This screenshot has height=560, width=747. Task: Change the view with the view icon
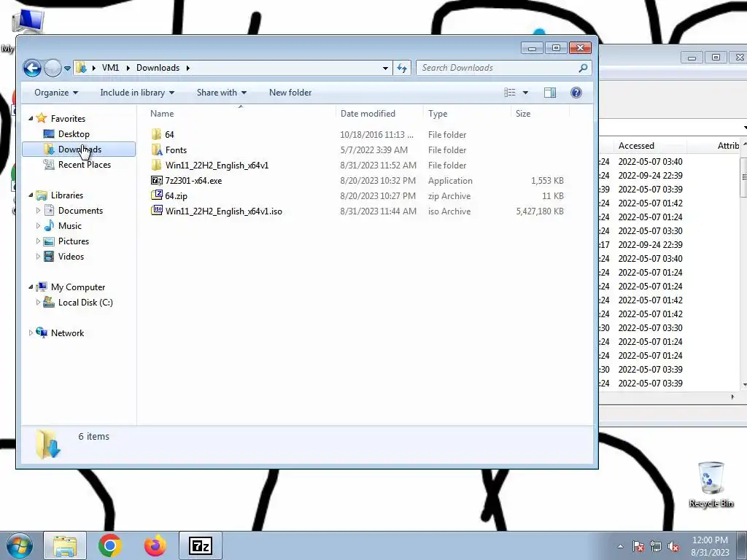509,93
